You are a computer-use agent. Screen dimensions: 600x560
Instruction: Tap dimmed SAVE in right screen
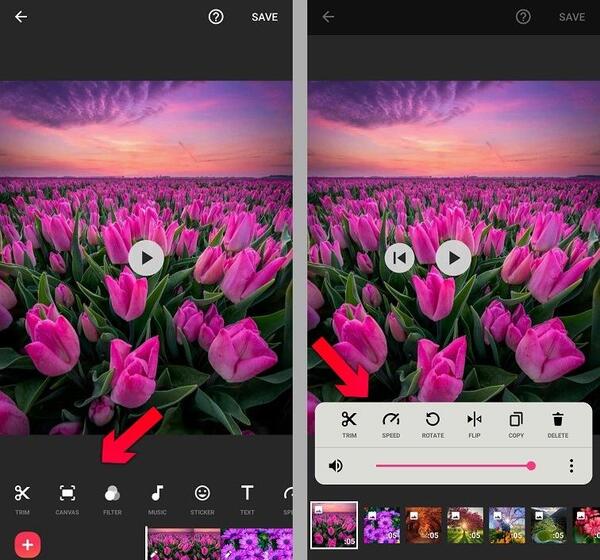click(x=572, y=17)
